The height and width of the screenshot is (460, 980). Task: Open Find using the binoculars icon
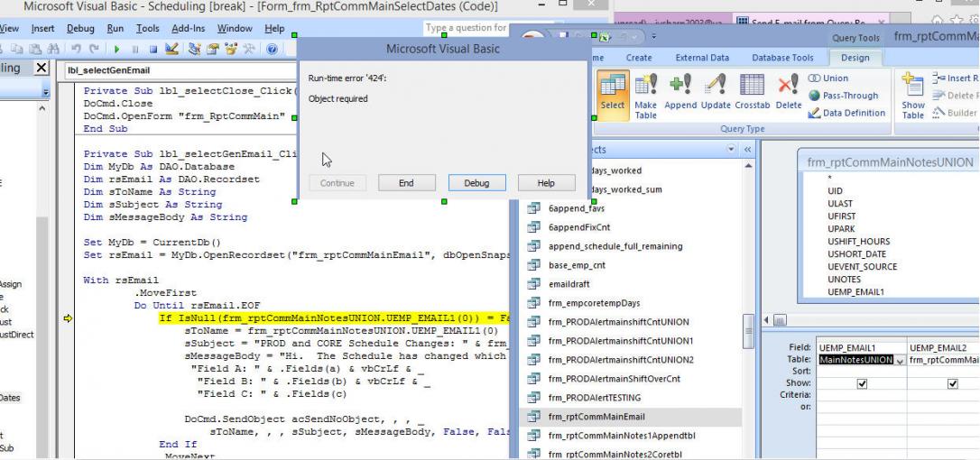click(x=54, y=49)
